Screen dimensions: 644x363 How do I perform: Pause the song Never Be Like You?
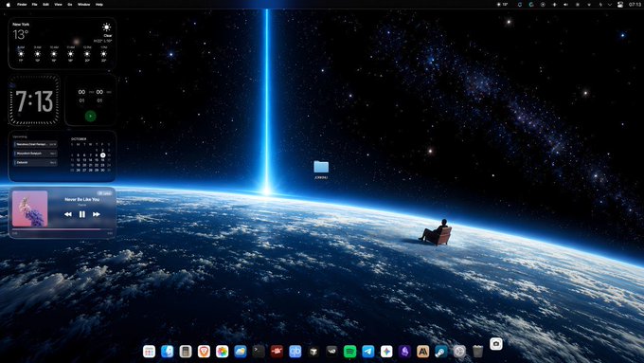click(82, 214)
